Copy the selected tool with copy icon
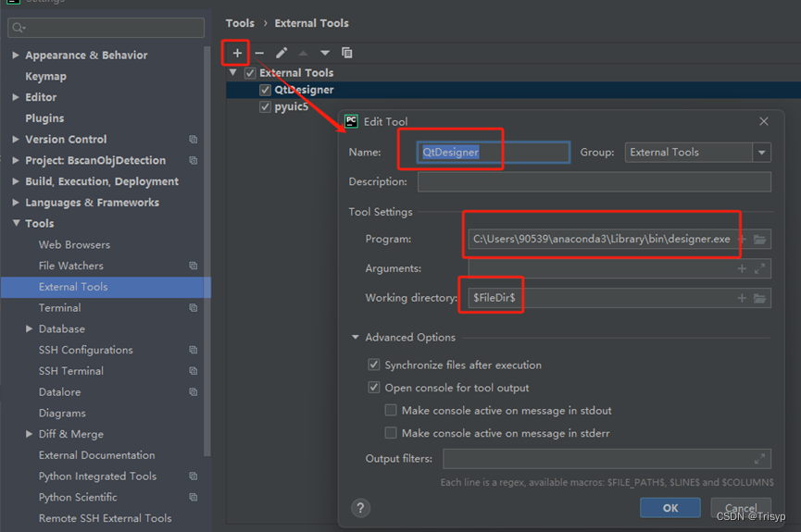801x532 pixels. click(347, 53)
